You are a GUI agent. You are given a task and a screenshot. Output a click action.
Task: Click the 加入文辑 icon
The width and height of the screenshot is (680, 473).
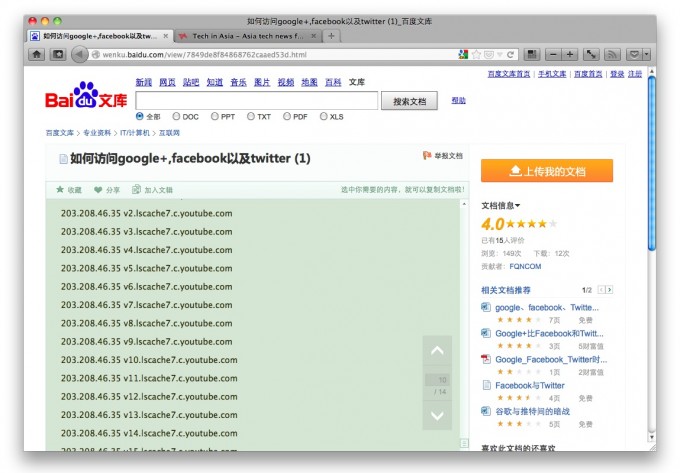(136, 189)
